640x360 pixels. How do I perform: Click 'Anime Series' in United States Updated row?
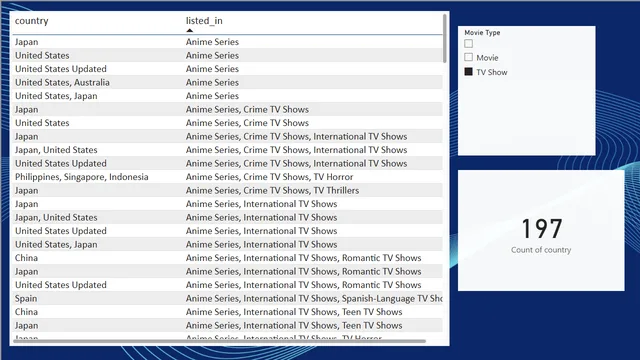(x=212, y=69)
